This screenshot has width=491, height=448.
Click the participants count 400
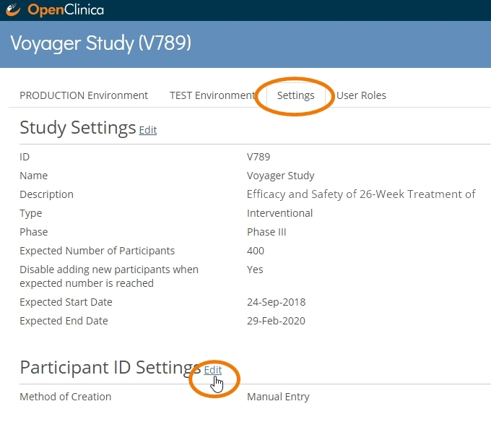click(x=256, y=251)
